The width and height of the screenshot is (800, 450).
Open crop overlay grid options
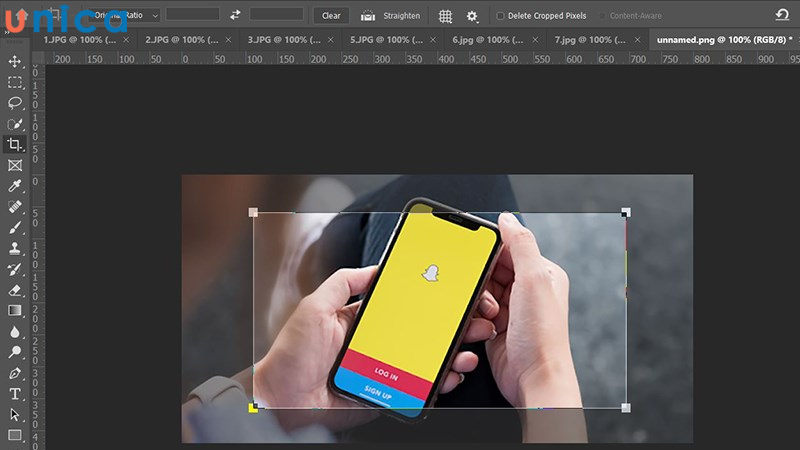click(445, 16)
